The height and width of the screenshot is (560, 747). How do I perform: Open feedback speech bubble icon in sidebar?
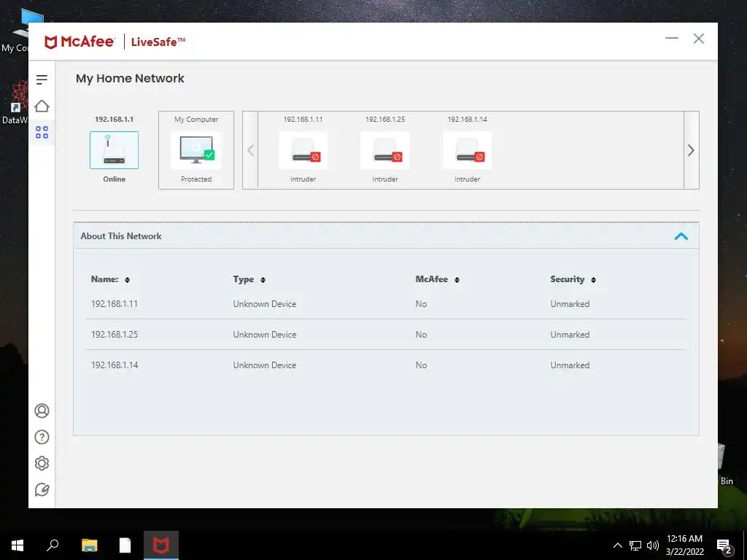pos(42,489)
